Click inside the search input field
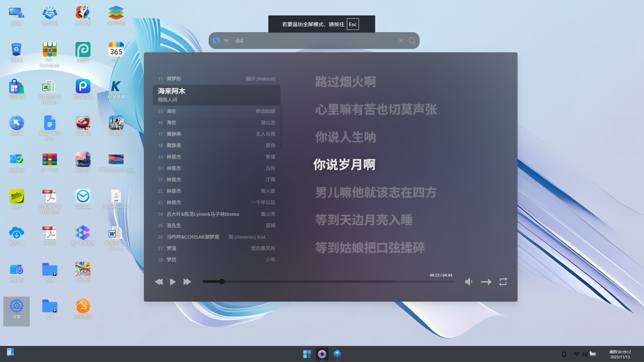Screen dimensions: 644x362 click(x=302, y=40)
